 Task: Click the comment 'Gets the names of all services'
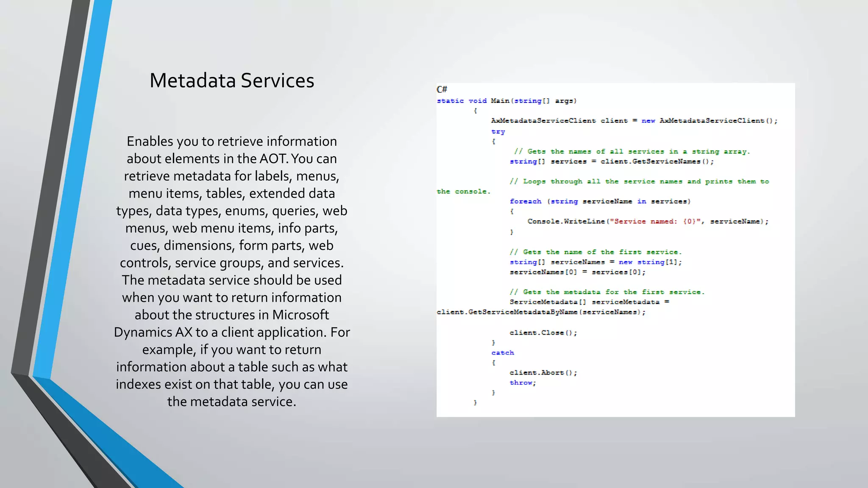[x=632, y=151]
